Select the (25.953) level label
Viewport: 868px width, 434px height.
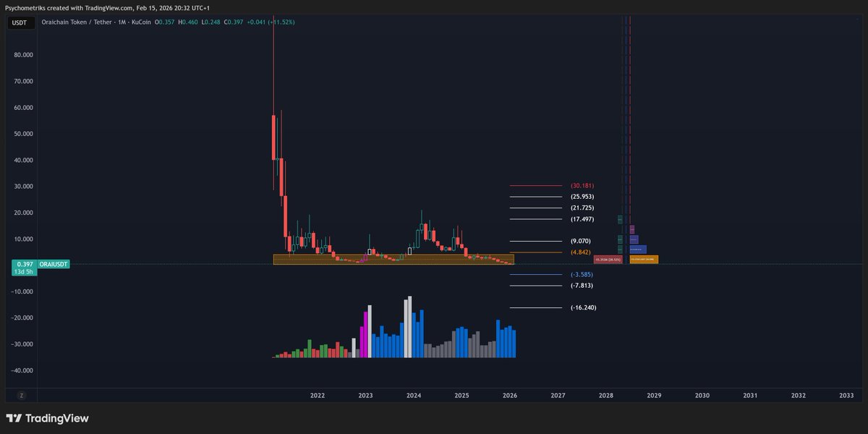[582, 197]
